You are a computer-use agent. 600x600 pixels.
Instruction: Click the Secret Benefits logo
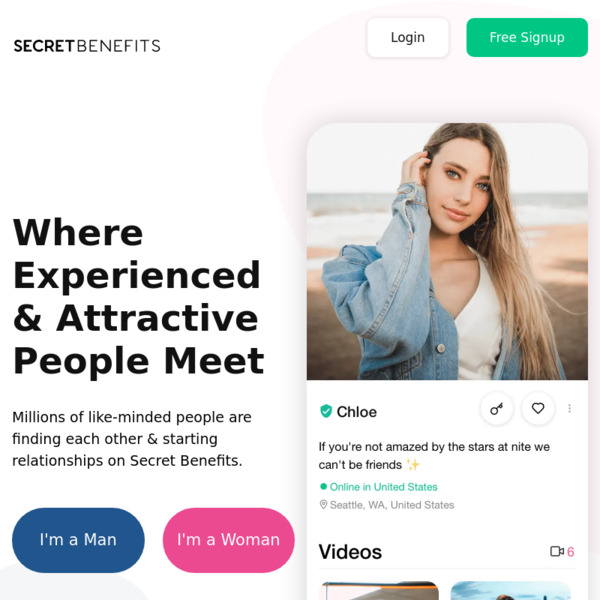pos(87,46)
